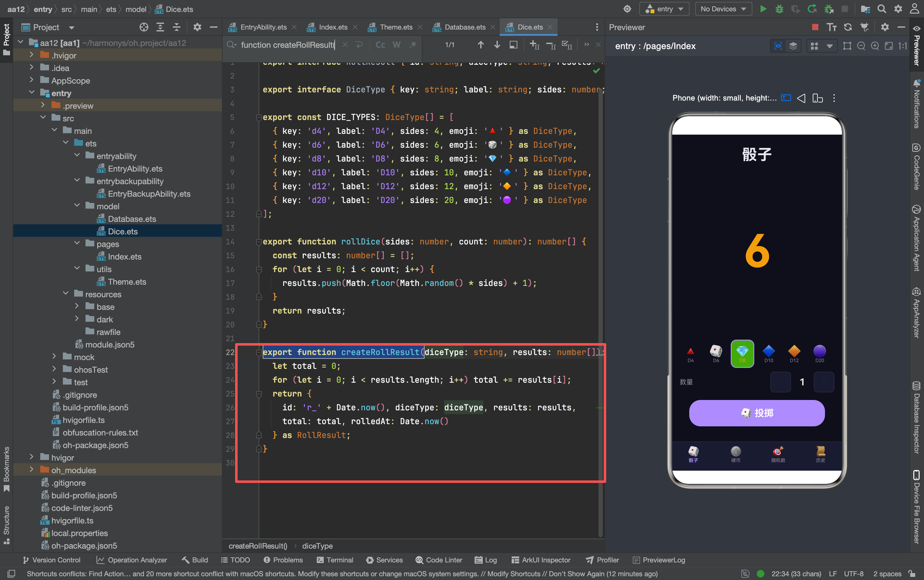Open the Code Linter panel
The height and width of the screenshot is (580, 924).
point(439,560)
